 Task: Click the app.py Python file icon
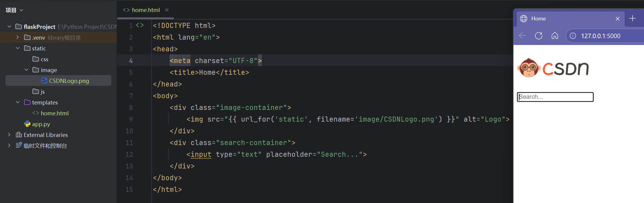tap(27, 124)
